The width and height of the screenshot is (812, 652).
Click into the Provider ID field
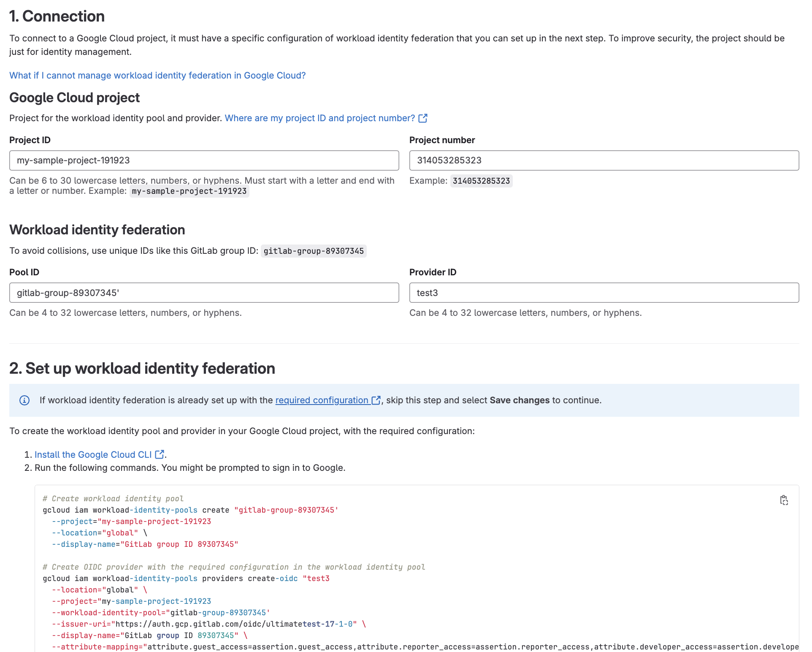(604, 293)
